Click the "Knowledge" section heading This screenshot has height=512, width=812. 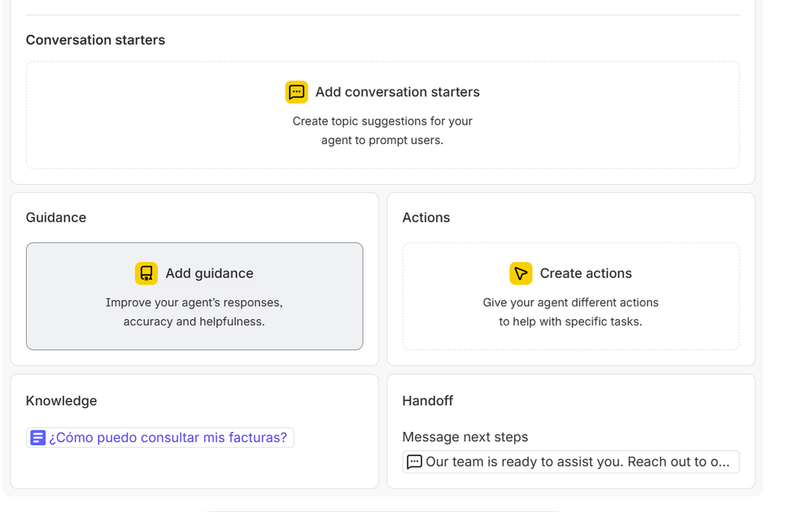click(x=61, y=400)
